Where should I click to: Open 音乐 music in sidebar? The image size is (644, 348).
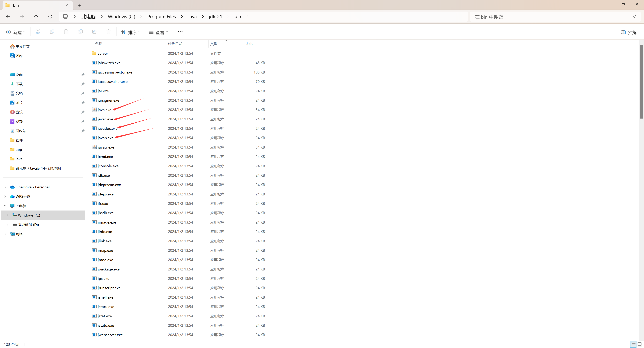coord(16,112)
